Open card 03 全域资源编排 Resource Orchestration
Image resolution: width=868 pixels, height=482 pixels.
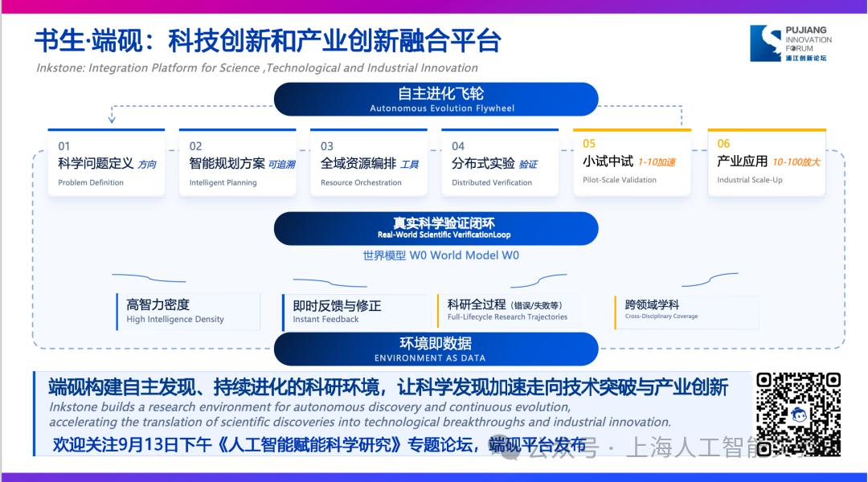(369, 163)
